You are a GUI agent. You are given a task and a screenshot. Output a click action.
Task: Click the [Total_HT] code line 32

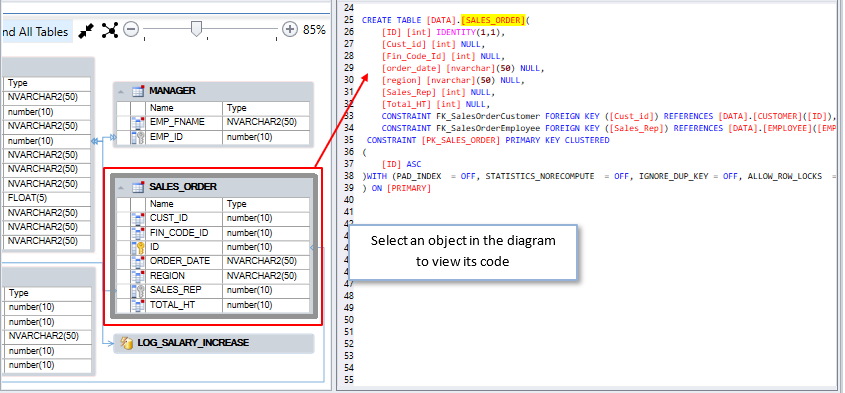point(435,105)
